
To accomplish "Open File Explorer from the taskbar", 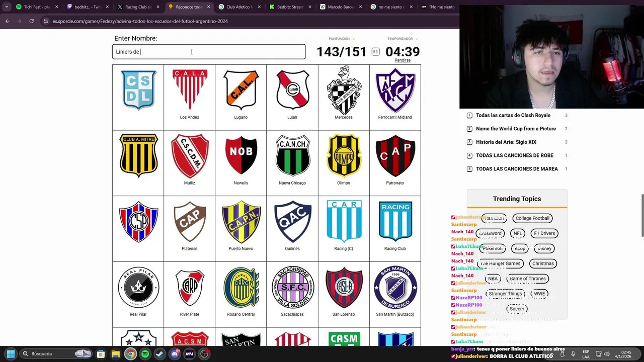I will 115,354.
